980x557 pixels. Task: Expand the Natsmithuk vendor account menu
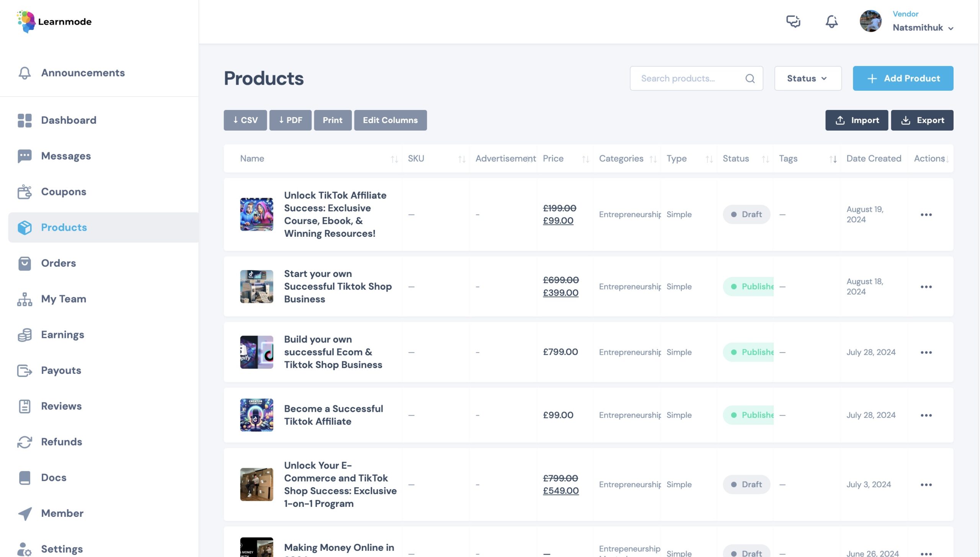[923, 21]
